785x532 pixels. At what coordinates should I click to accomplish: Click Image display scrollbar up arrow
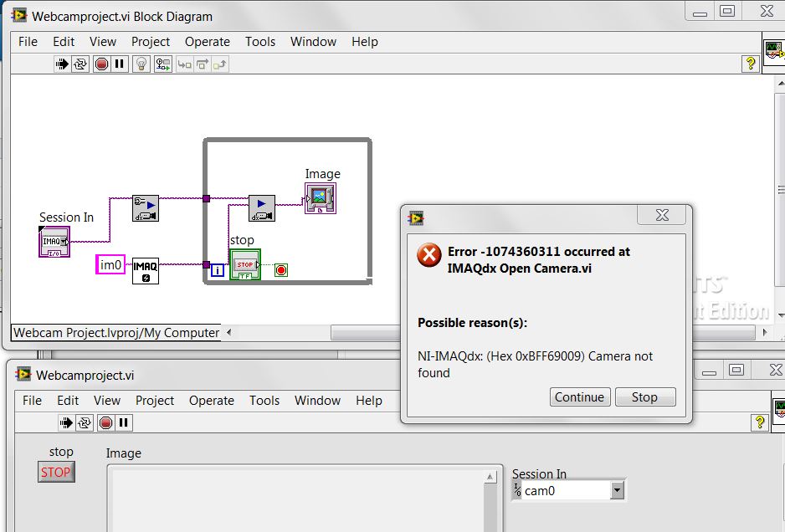[x=490, y=477]
